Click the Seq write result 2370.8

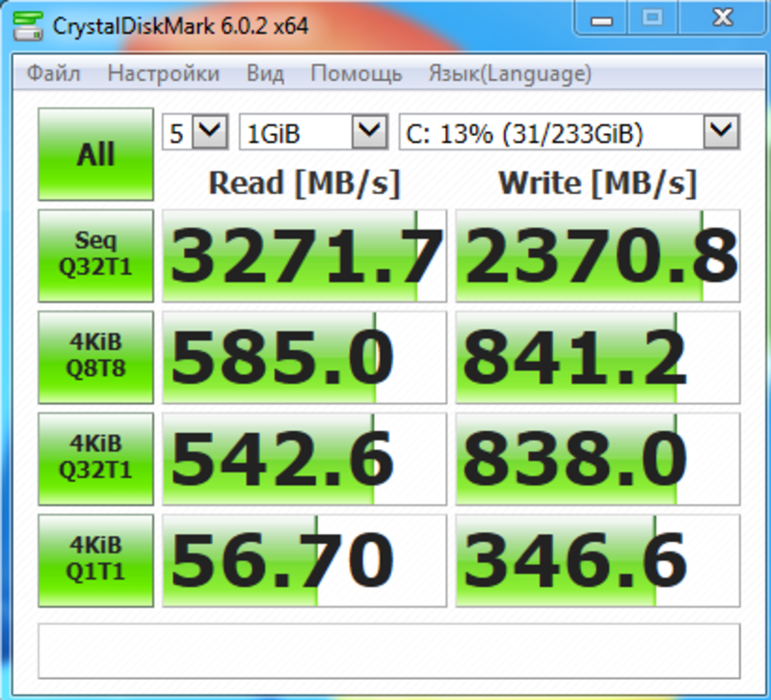(598, 256)
